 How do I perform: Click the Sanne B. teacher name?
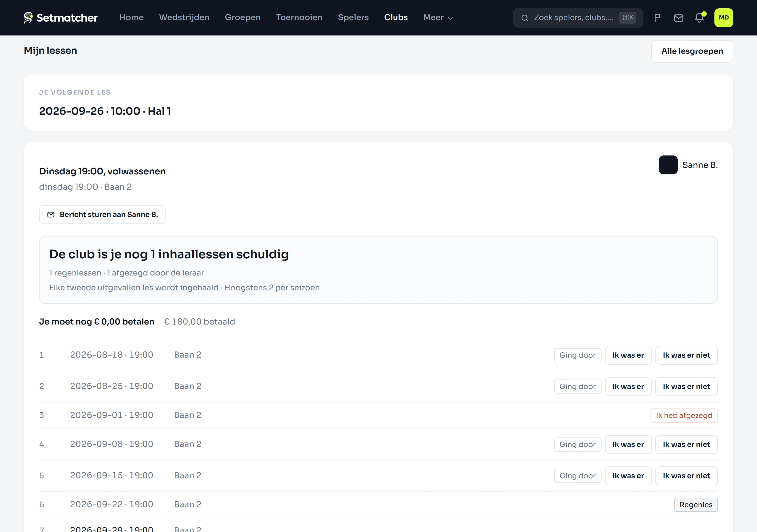tap(700, 165)
